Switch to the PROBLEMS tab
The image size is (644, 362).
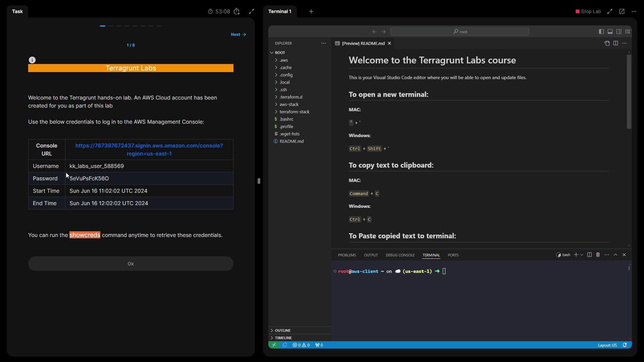pos(347,255)
